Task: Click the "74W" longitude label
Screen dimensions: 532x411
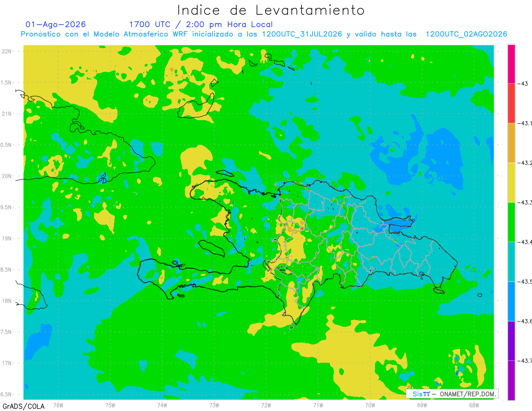Action: point(162,405)
